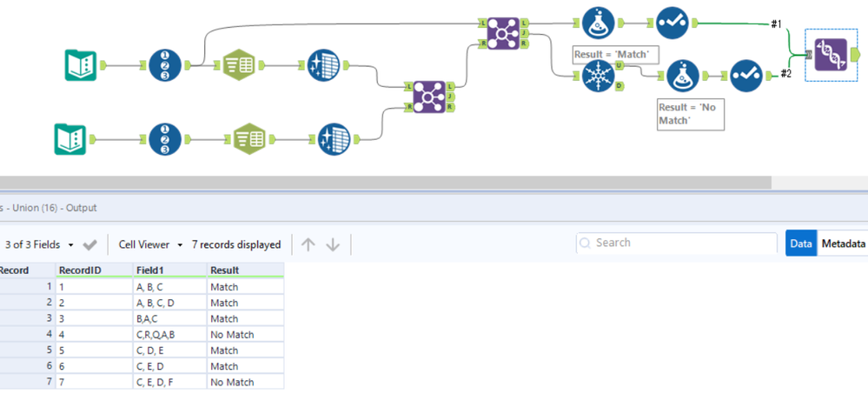Select the top Select tool before #1
868x401 pixels.
672,23
